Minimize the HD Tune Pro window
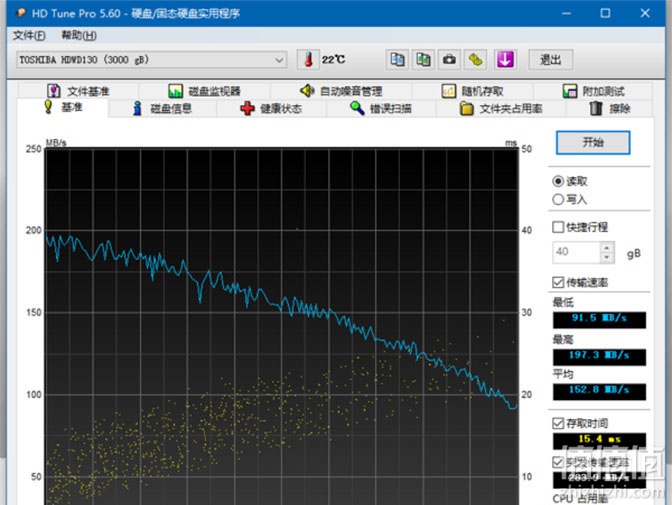The image size is (672, 505). click(567, 13)
